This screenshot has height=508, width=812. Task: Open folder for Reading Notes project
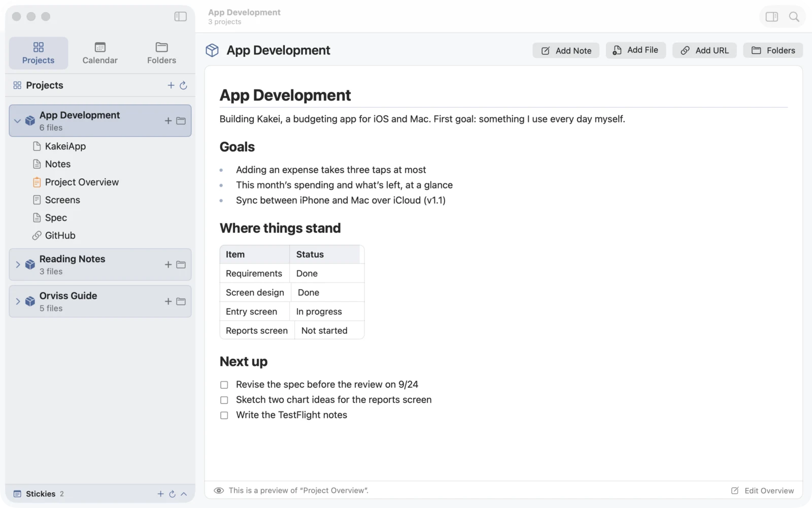click(x=181, y=265)
